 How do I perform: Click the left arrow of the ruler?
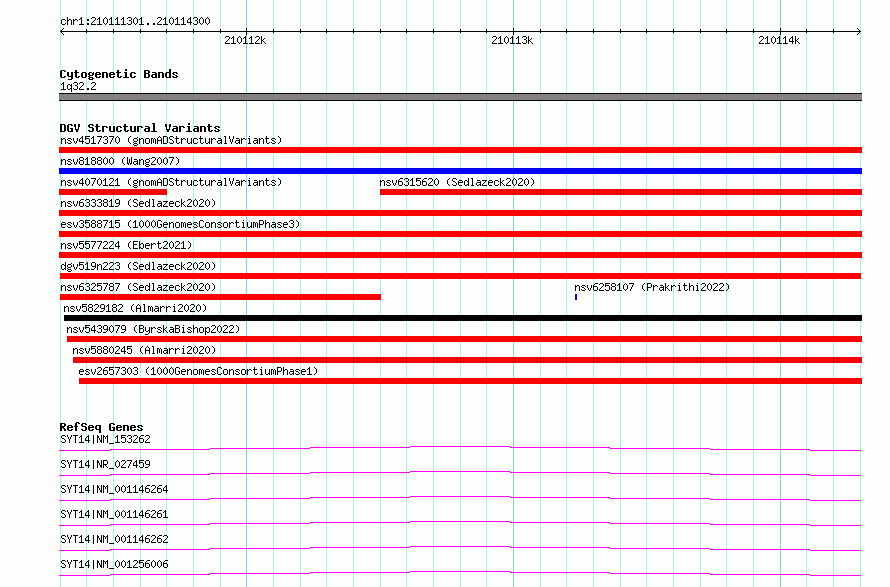(x=62, y=31)
